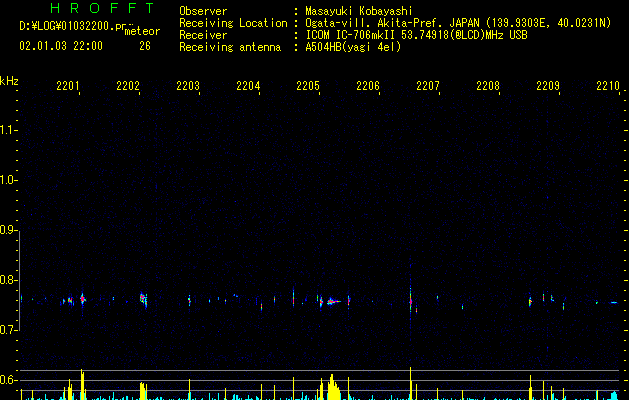629x400 pixels.
Task: Select the A504HB(yagi 4el) antenna text
Action: 353,47
